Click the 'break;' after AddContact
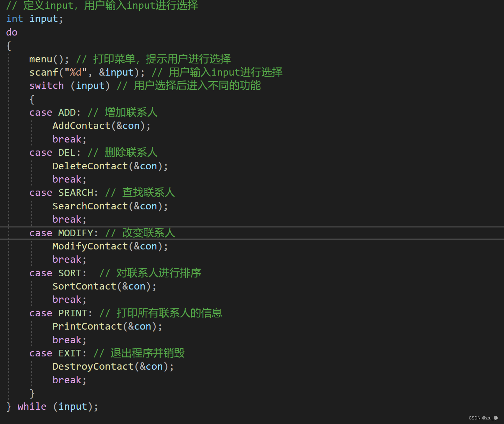Viewport: 504px width, 424px height. 69,139
